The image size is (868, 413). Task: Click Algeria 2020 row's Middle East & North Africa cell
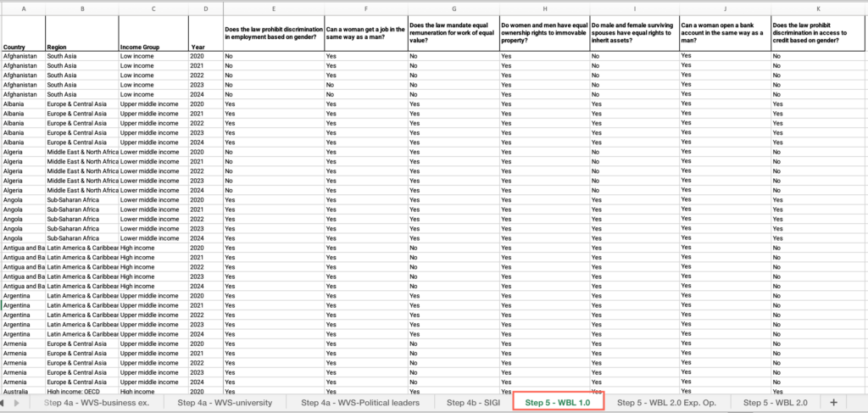(x=82, y=153)
